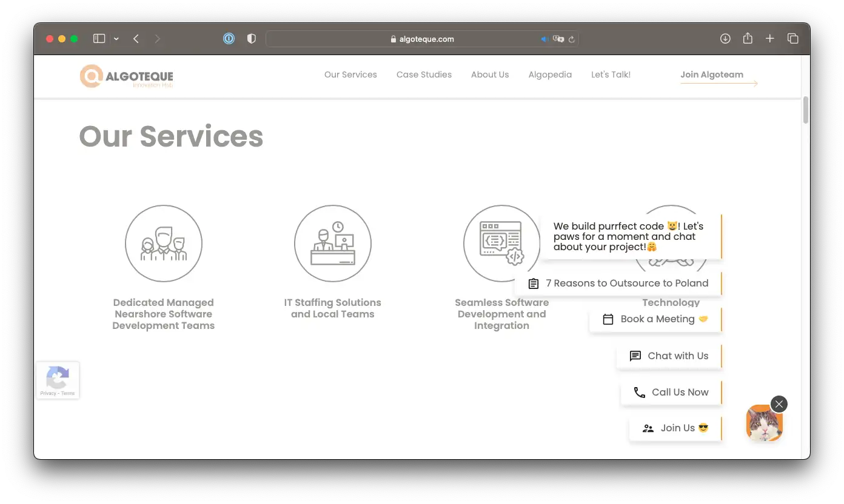Viewport: 844px width, 504px height.
Task: Click the privacy shield icon
Action: (252, 39)
